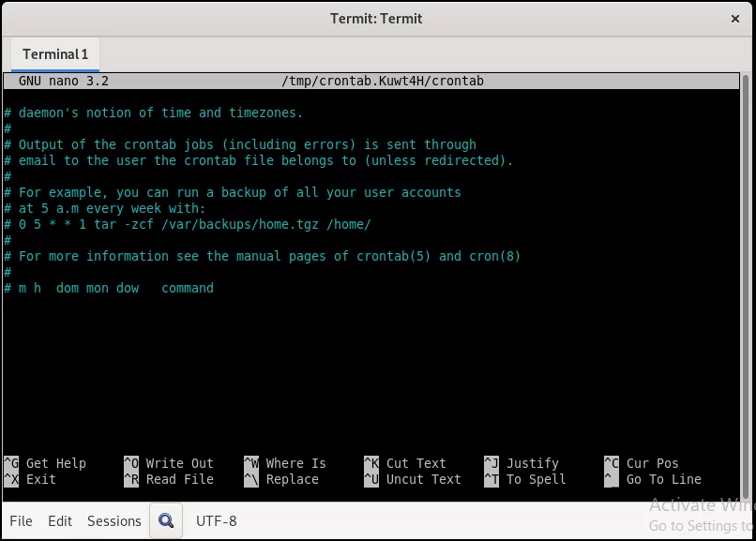The image size is (756, 541).
Task: Open the File menu
Action: pos(21,520)
